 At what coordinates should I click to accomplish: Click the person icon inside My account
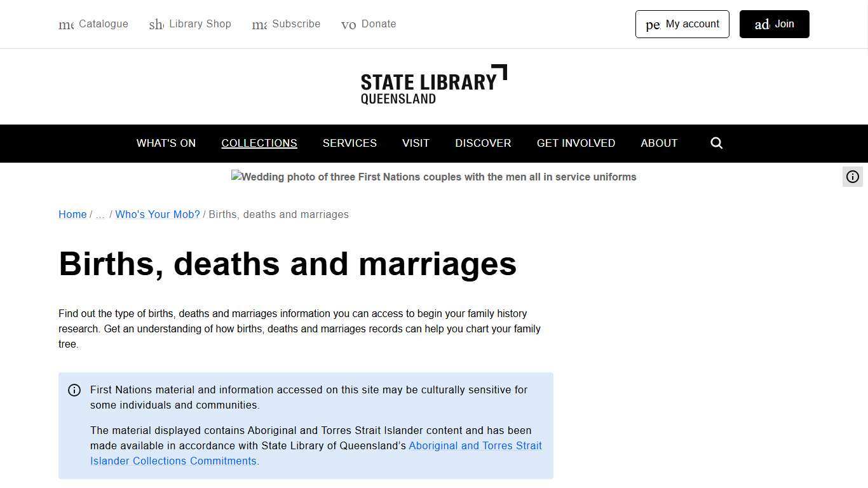coord(653,24)
